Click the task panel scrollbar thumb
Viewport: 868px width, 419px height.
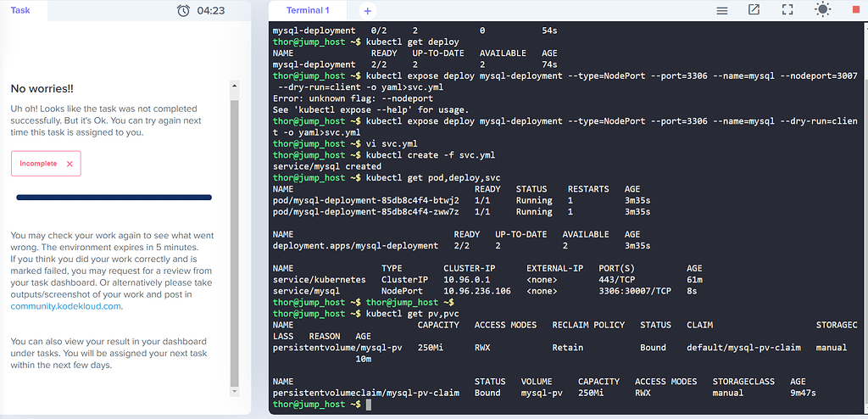click(235, 237)
